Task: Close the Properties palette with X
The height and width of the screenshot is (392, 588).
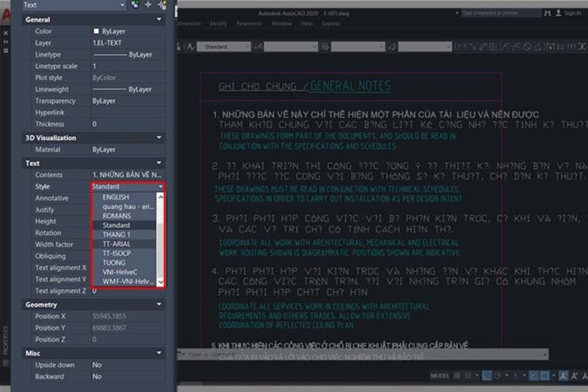Action: pyautogui.click(x=6, y=33)
